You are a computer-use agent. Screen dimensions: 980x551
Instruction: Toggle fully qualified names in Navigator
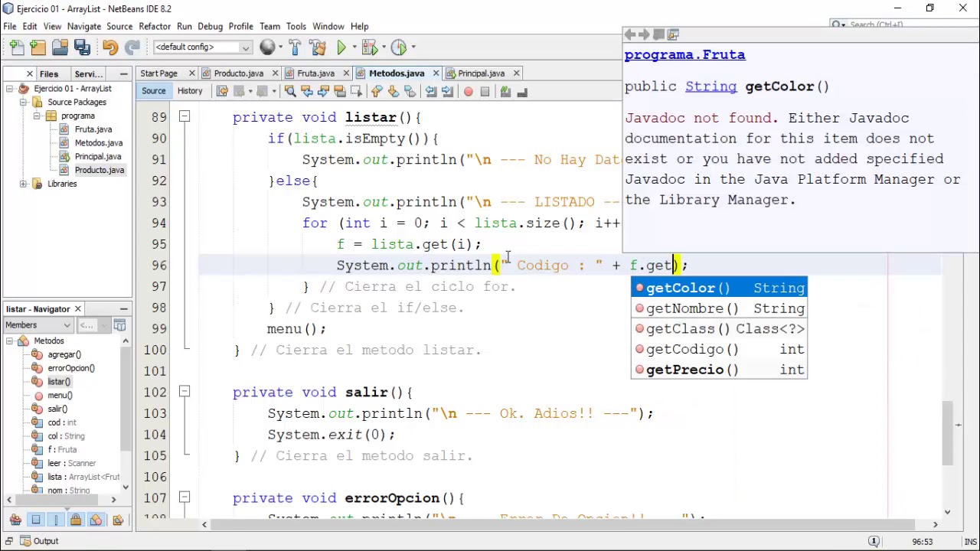point(117,520)
